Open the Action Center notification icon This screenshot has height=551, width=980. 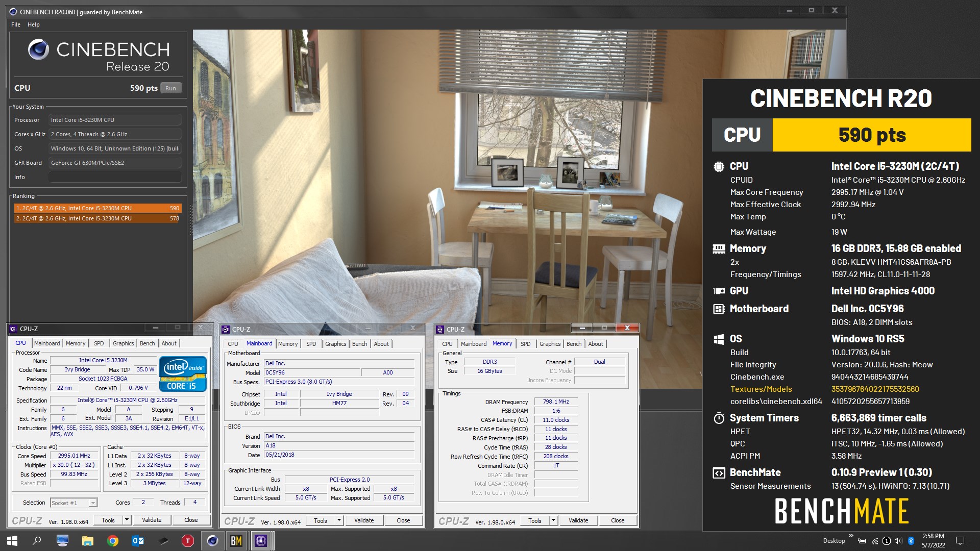tap(960, 541)
